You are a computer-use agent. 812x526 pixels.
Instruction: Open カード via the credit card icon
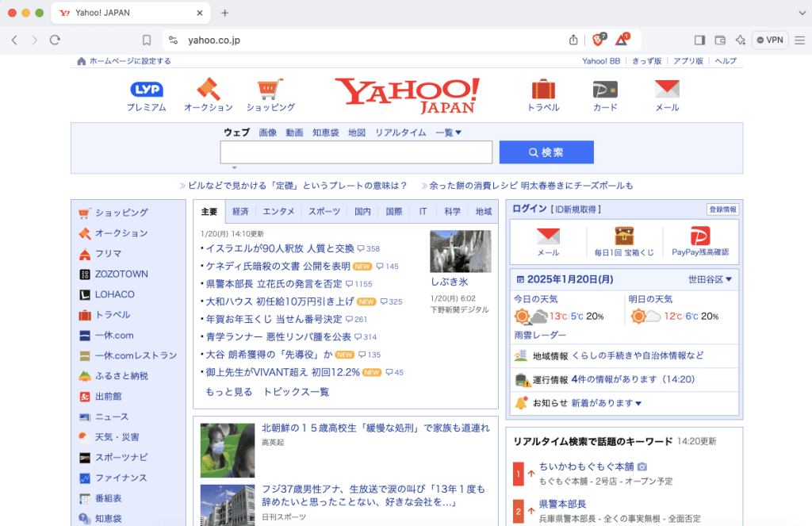(x=604, y=90)
